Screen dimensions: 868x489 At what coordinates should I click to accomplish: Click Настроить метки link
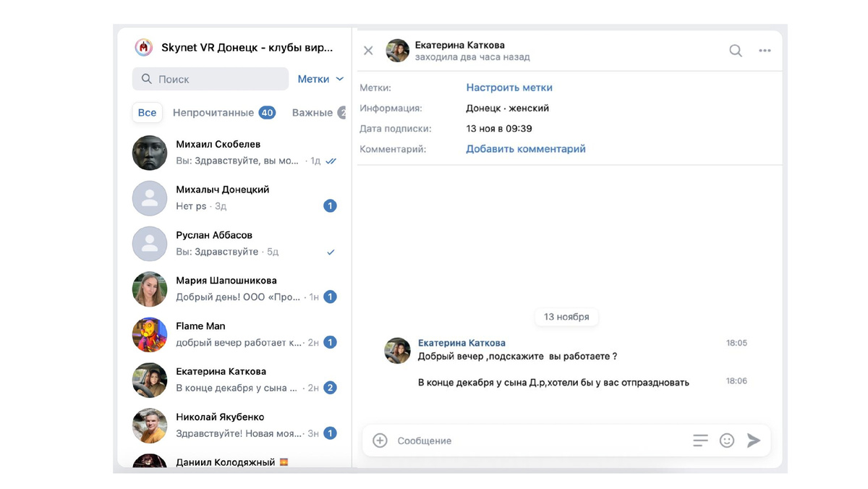click(509, 88)
